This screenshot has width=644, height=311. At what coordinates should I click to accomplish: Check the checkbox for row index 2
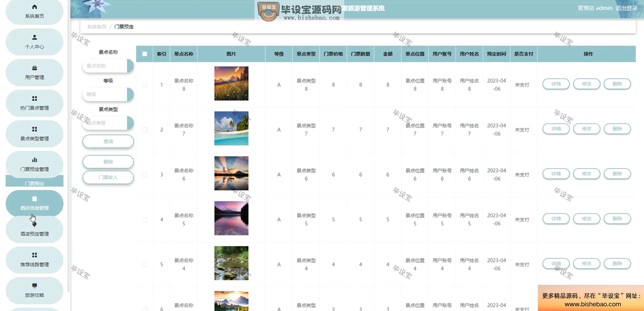[145, 130]
